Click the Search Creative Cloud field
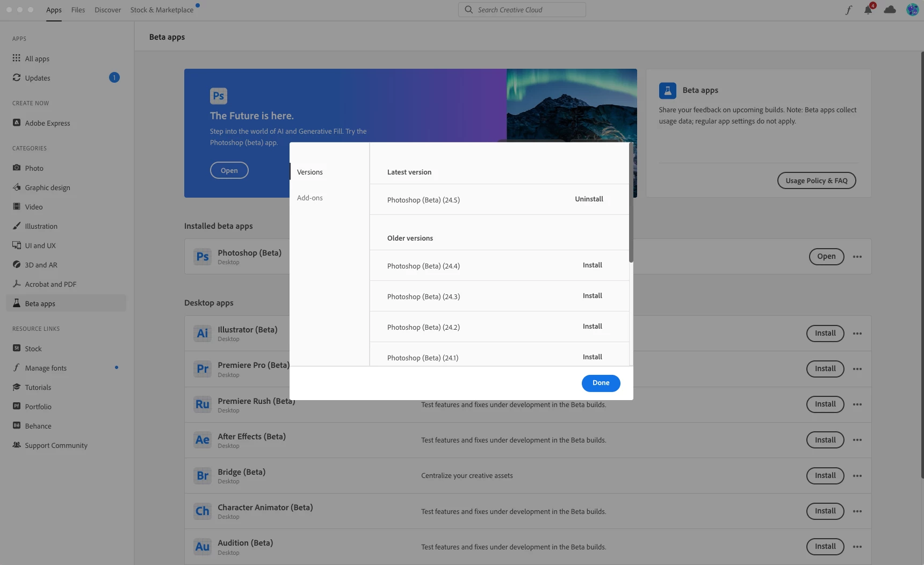The width and height of the screenshot is (924, 565). (x=522, y=10)
